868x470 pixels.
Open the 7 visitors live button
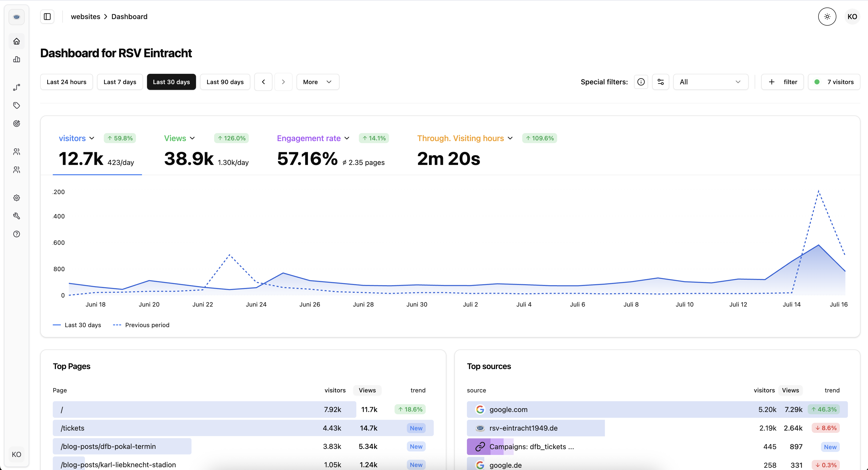834,82
